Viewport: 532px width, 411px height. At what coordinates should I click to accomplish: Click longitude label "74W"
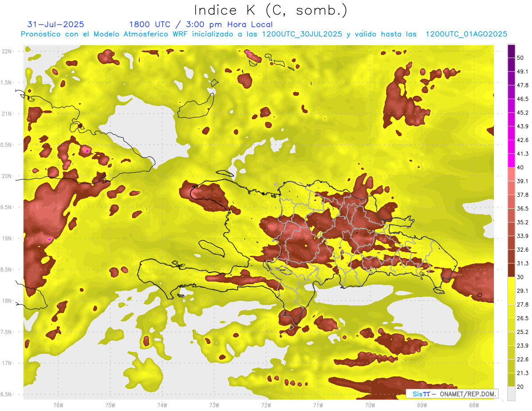(x=162, y=405)
